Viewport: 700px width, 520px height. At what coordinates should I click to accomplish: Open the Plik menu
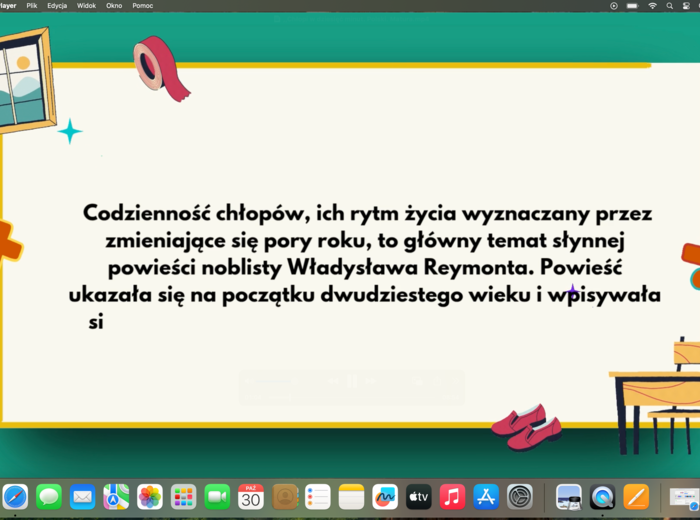point(32,6)
